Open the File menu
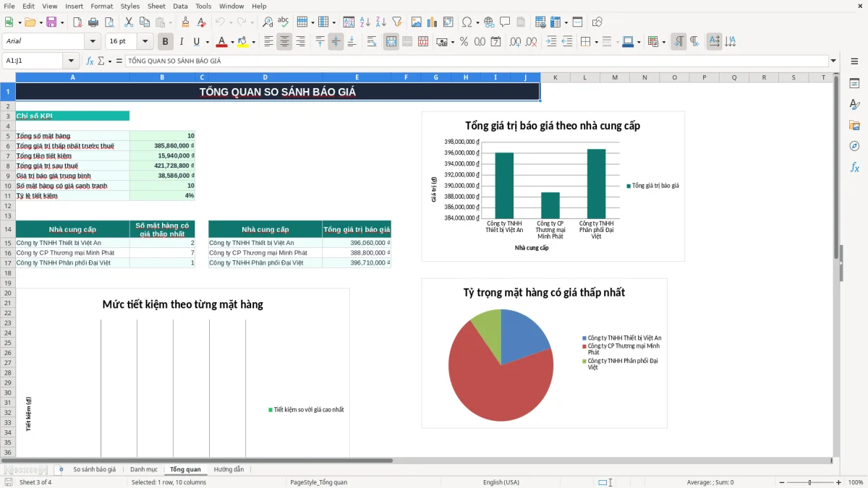The image size is (868, 488). [9, 6]
